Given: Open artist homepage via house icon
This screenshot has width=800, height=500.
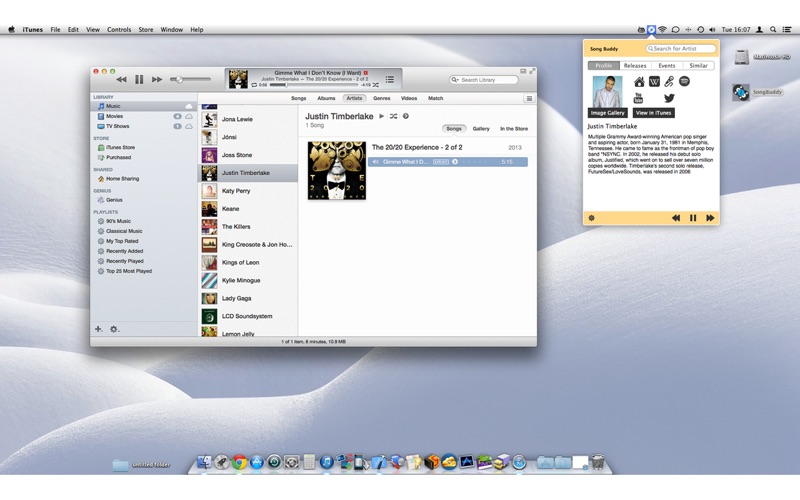Looking at the screenshot, I should (x=639, y=82).
